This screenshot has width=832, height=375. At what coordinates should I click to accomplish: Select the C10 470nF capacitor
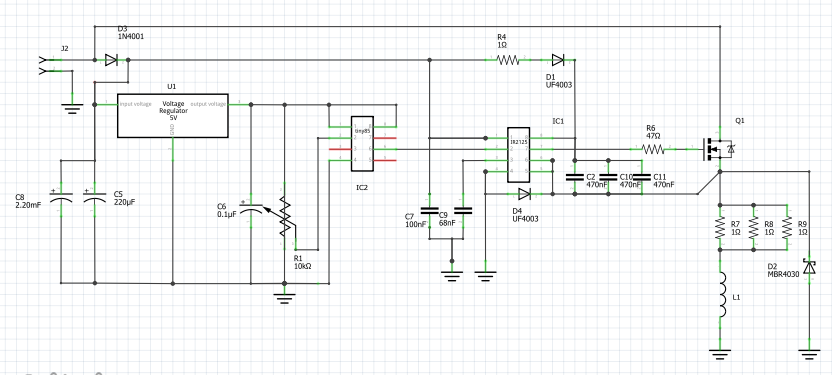608,177
